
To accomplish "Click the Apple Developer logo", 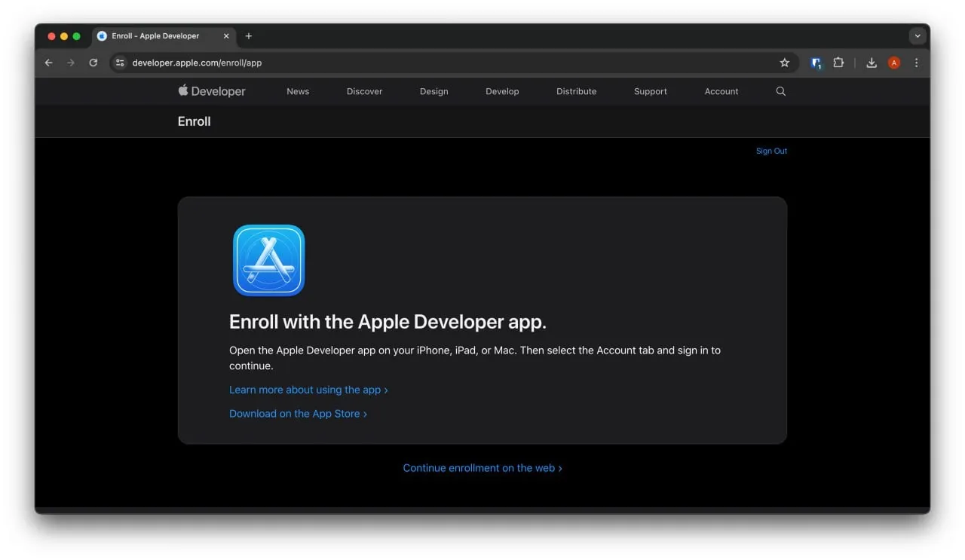I will [212, 91].
